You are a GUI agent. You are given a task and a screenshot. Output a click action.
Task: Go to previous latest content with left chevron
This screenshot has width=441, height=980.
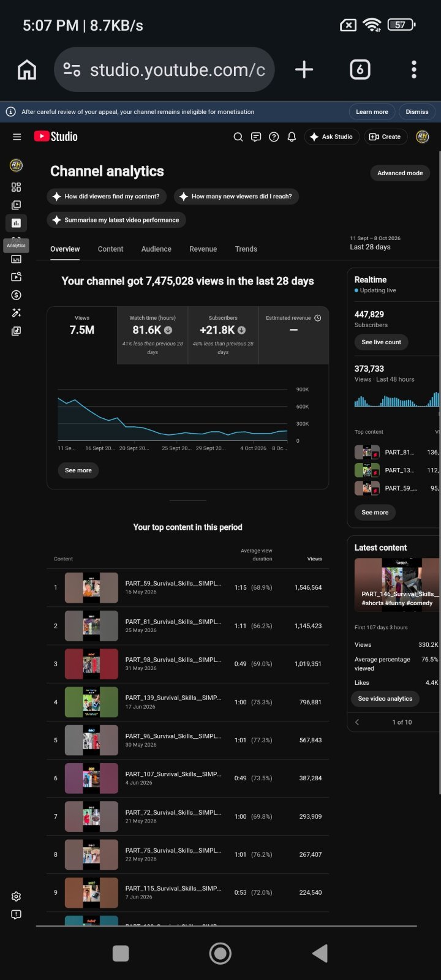pyautogui.click(x=357, y=722)
